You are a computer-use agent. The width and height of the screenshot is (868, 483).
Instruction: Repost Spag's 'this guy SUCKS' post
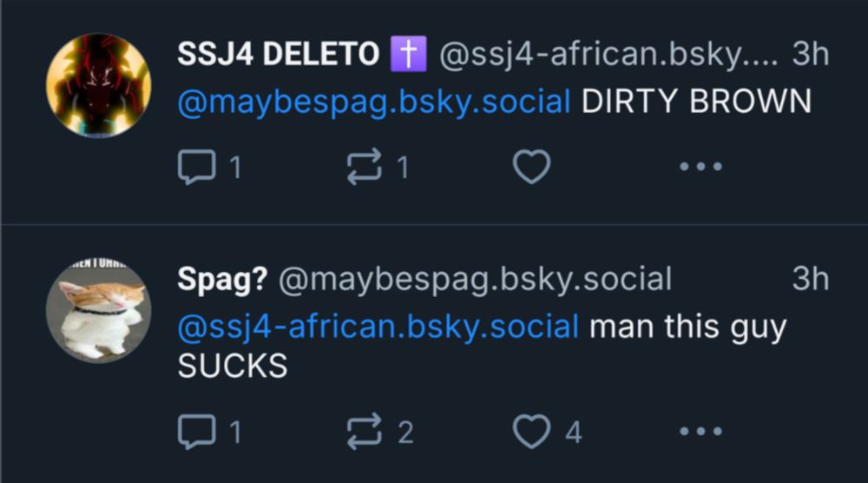point(362,431)
